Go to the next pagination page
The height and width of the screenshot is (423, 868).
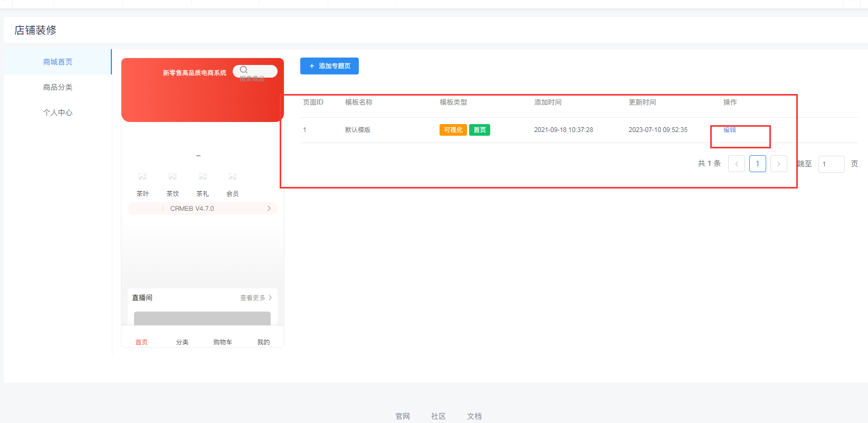tap(779, 164)
